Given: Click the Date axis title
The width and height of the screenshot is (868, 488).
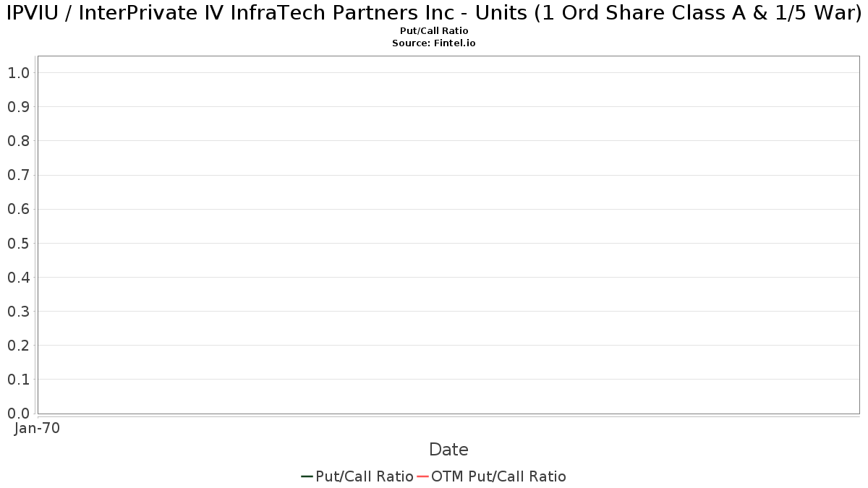Looking at the screenshot, I should [448, 450].
